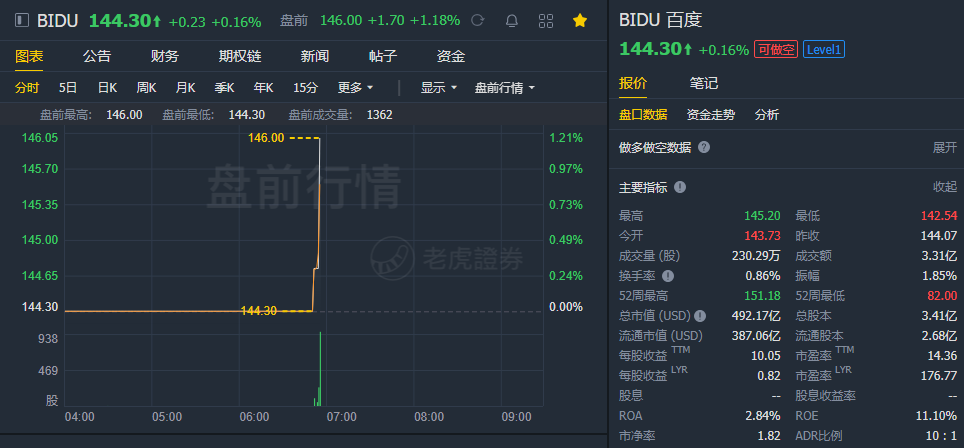Click the 资金走势 sub-tab

[710, 115]
